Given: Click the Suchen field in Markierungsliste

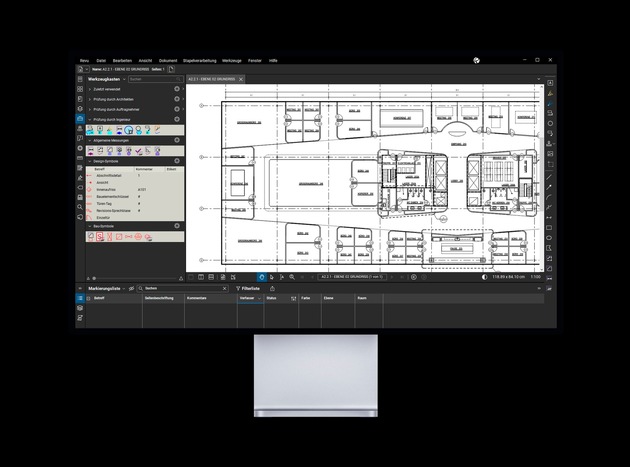Looking at the screenshot, I should (172, 288).
